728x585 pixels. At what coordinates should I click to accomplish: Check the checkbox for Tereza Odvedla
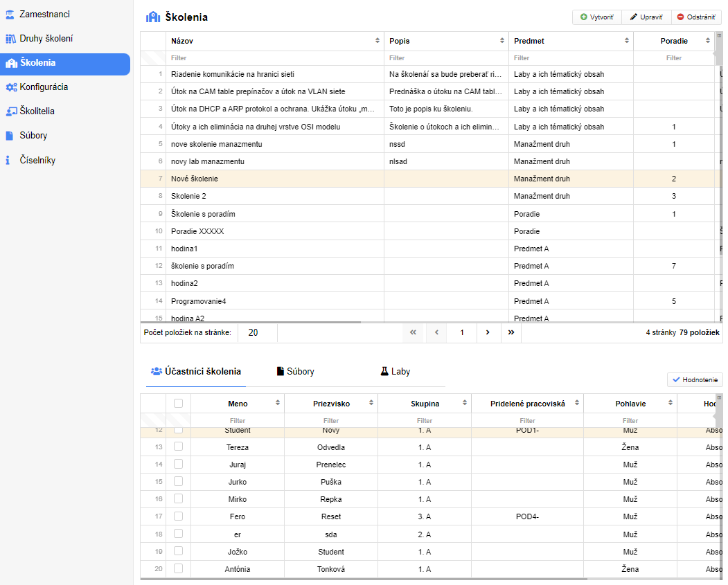(x=178, y=447)
